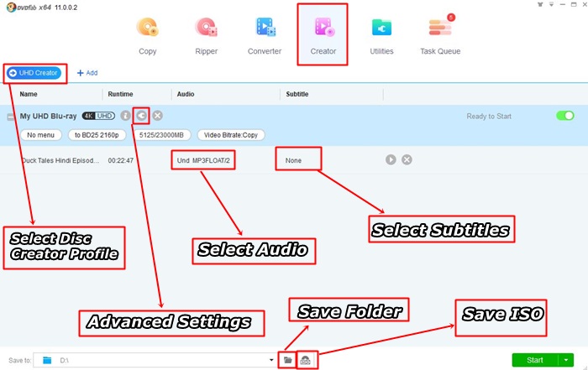Open the to BD25 2160p output option

click(x=97, y=135)
